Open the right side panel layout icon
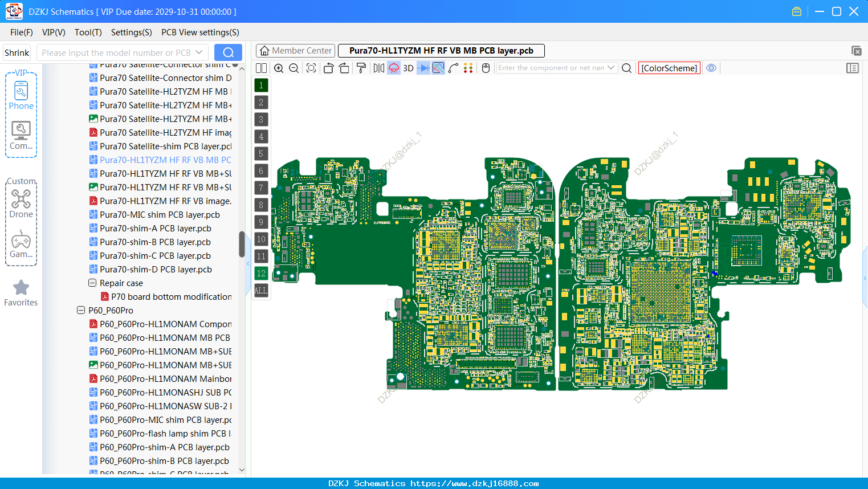 click(x=853, y=68)
